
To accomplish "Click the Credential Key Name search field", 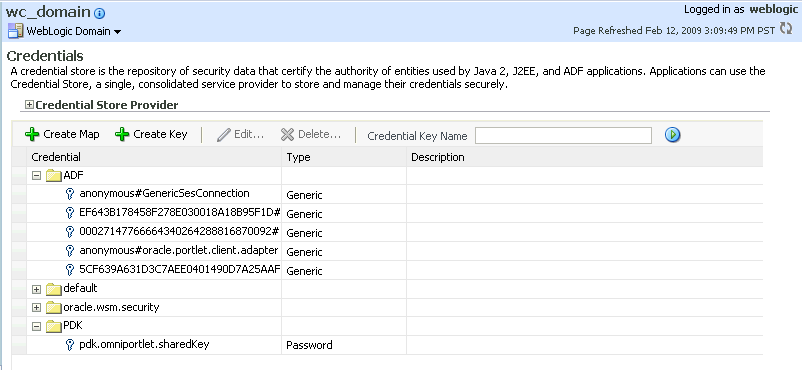I will tap(563, 135).
